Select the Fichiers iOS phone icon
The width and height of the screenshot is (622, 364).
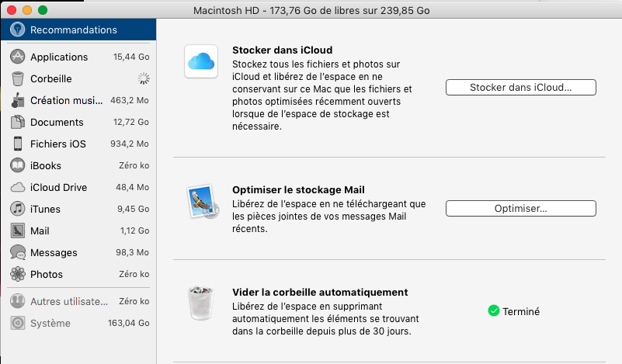(x=17, y=144)
